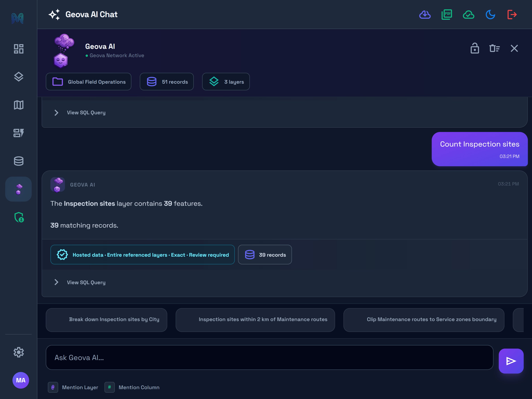Toggle dark mode moon icon

tap(490, 15)
